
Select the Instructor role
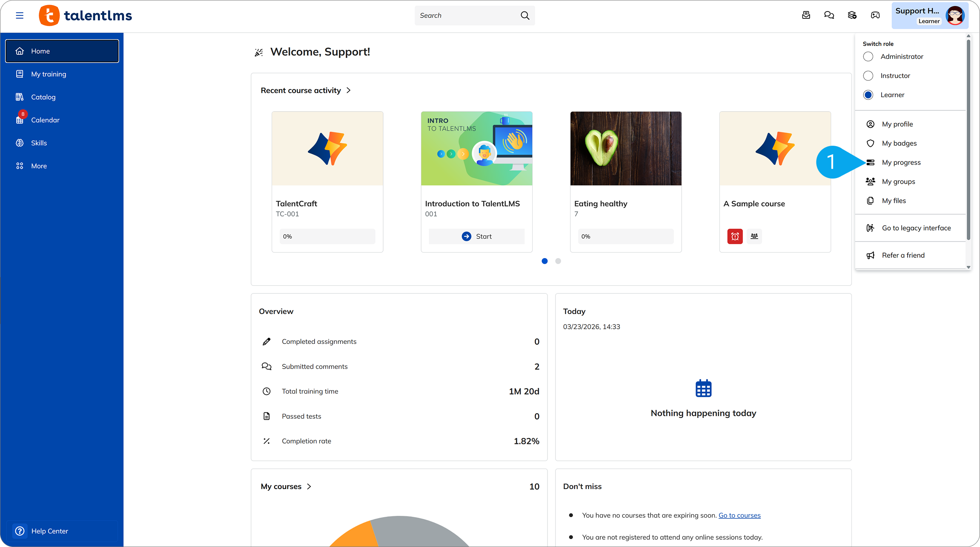click(x=868, y=76)
